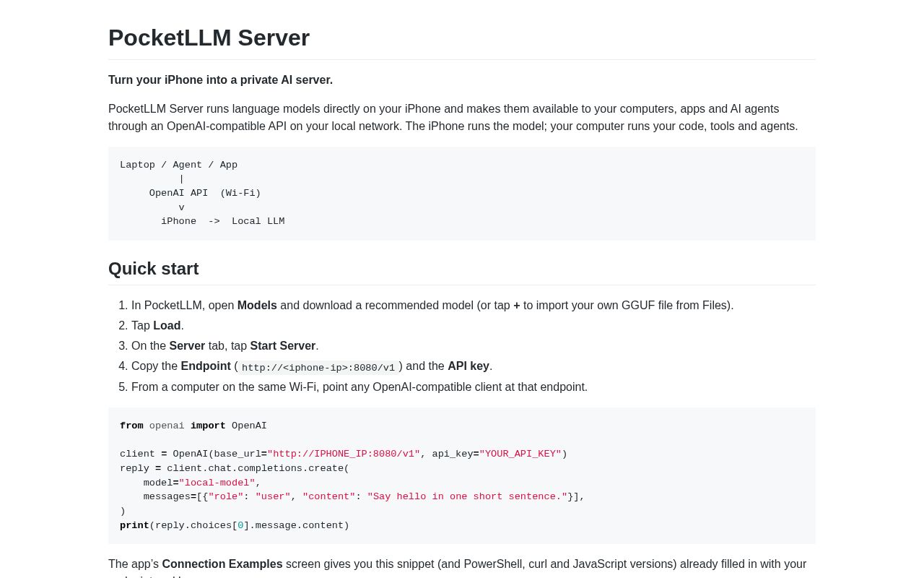Click the bold word "Models" in step 1
924x578 pixels.
257,306
